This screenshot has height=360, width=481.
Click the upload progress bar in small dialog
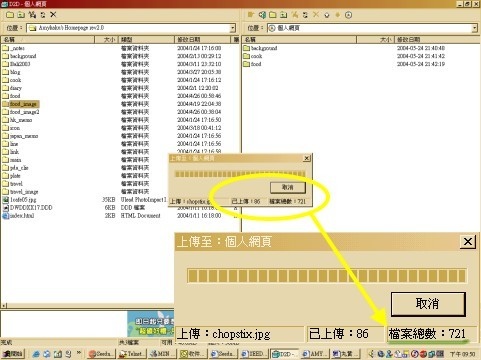(240, 174)
